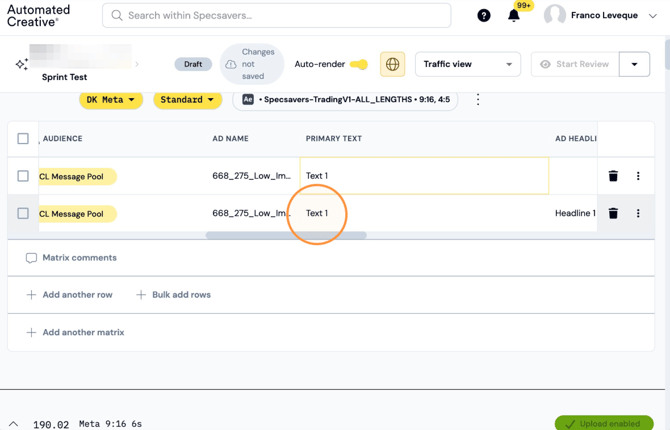The height and width of the screenshot is (430, 670).
Task: Click the Draft status badge
Action: click(193, 64)
